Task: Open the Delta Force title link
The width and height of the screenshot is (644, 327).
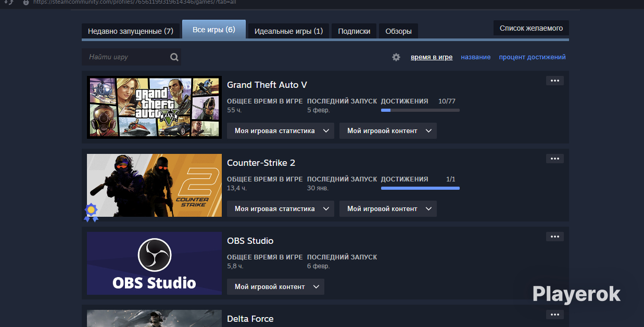Action: click(x=250, y=319)
